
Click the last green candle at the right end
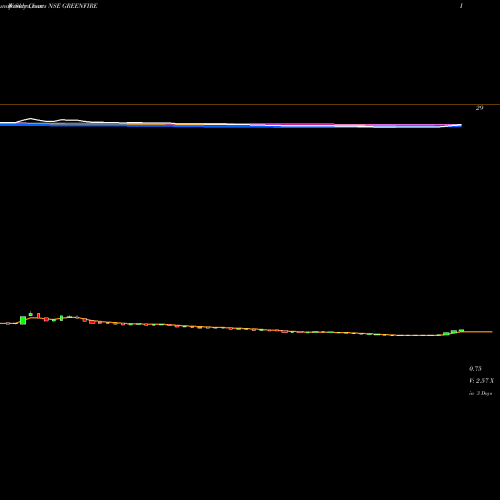(461, 331)
